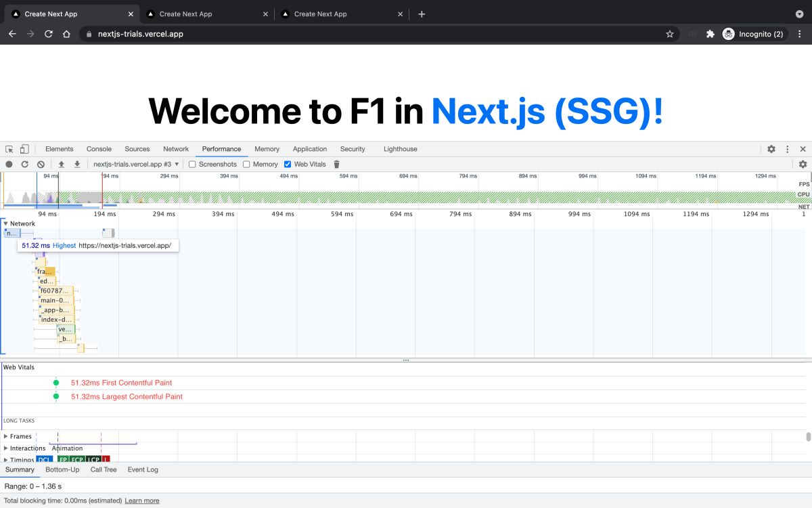
Task: Open DevTools three-dot customize menu
Action: pyautogui.click(x=788, y=149)
